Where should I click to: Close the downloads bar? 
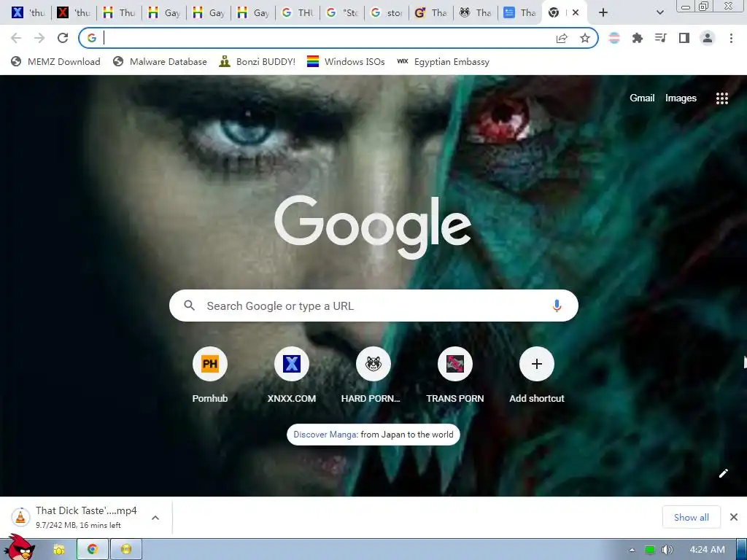[734, 517]
